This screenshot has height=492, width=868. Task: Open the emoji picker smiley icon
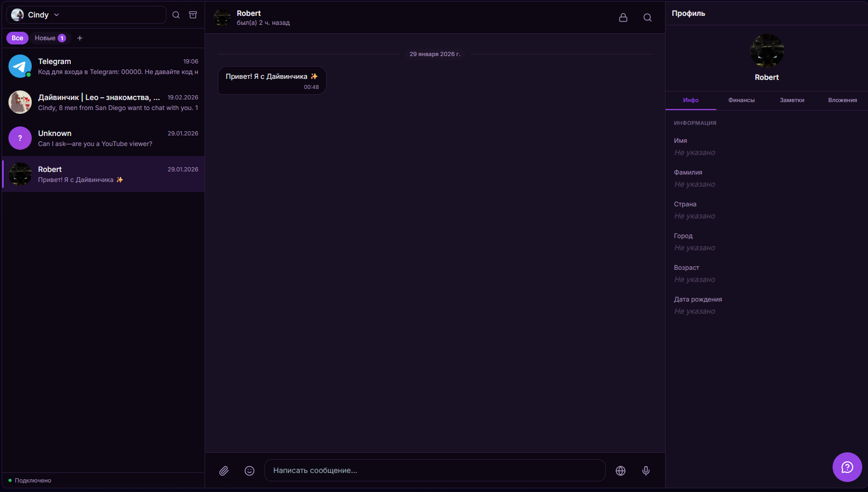[x=250, y=470]
